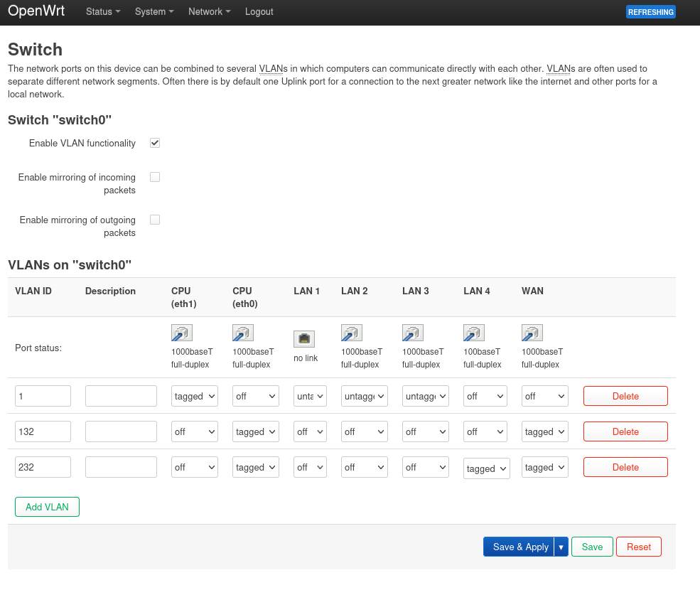
Task: Open LAN 3 dropdown for VLAN 1
Action: click(426, 396)
